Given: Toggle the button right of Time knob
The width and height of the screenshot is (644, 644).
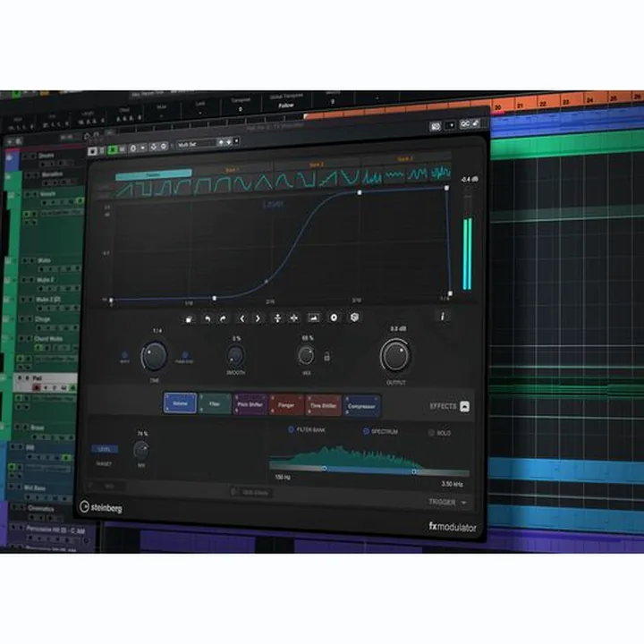Looking at the screenshot, I should point(184,357).
